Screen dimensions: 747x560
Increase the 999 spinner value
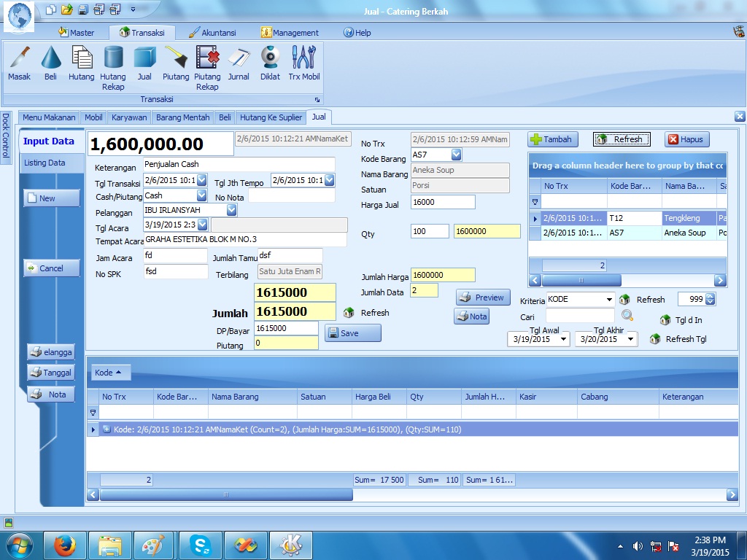(x=711, y=296)
